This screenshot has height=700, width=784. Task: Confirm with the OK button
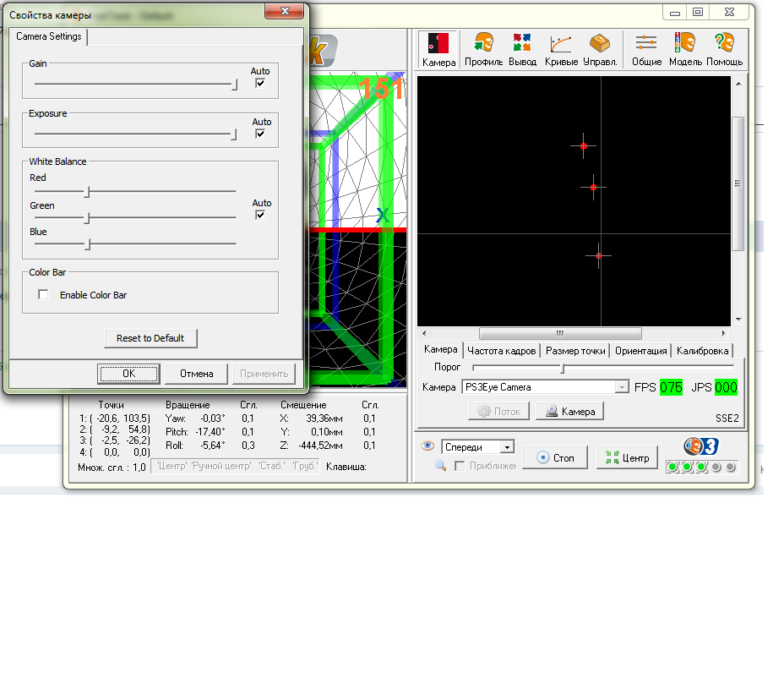pyautogui.click(x=129, y=374)
